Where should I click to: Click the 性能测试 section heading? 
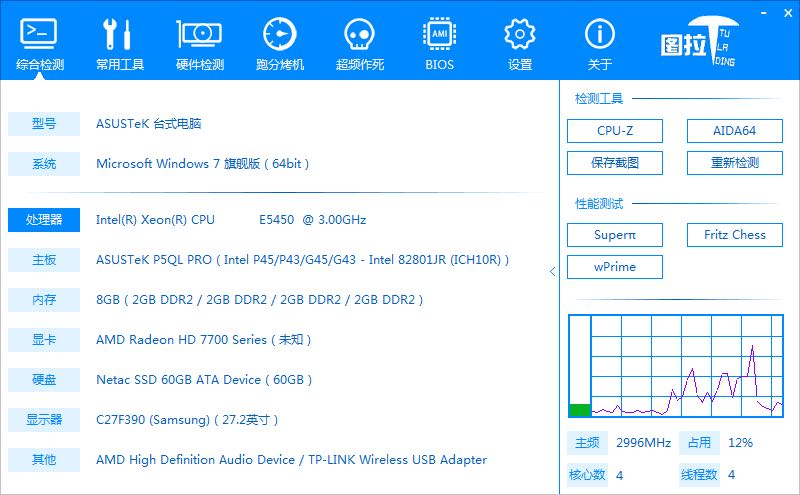tap(599, 204)
